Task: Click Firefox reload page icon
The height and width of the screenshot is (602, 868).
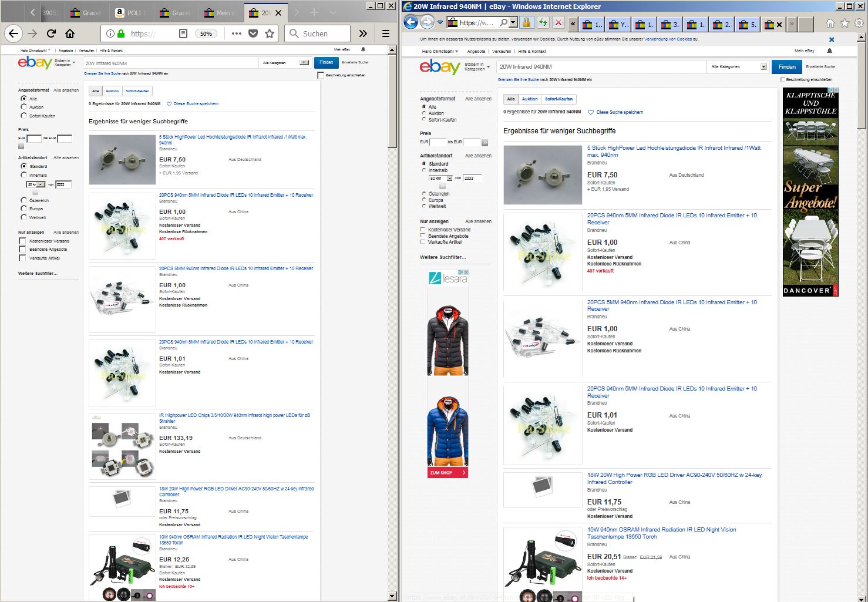Action: tap(51, 33)
